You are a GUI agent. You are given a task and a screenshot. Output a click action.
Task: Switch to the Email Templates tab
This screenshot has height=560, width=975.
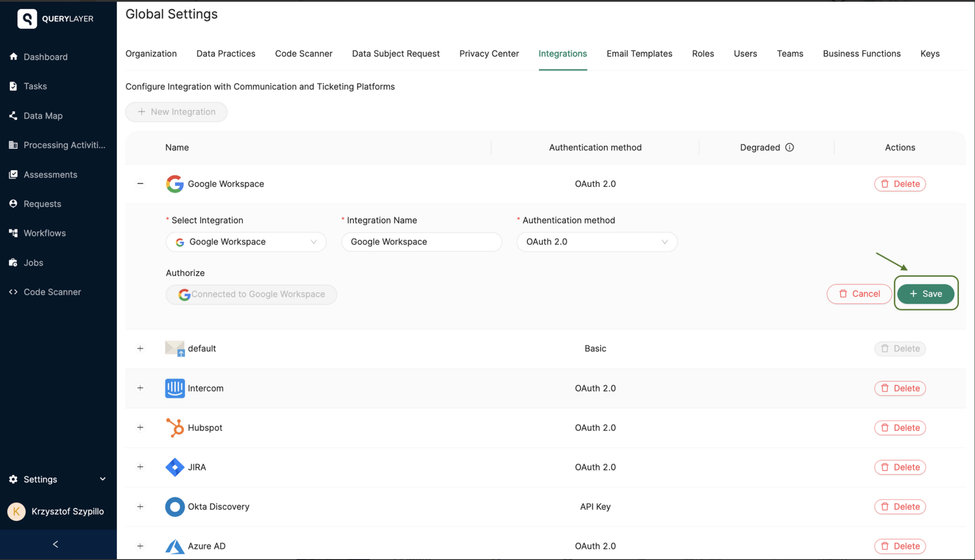coord(639,53)
